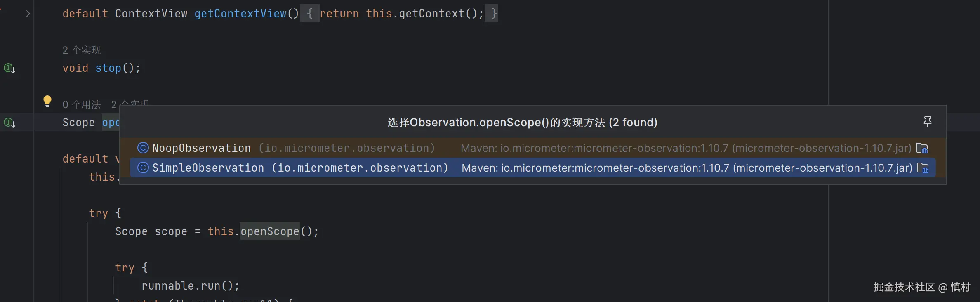Viewport: 980px width, 302px height.
Task: Click the stop method name
Action: point(108,68)
